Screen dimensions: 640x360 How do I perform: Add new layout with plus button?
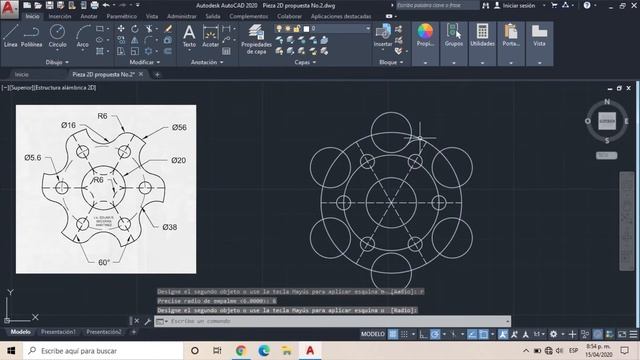133,332
